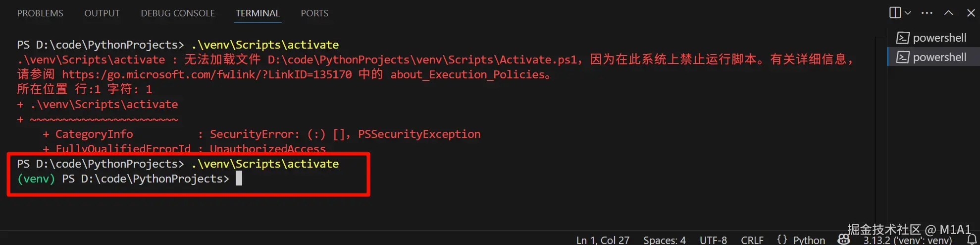
Task: Click the Microsoft execution policies link
Action: click(x=206, y=74)
